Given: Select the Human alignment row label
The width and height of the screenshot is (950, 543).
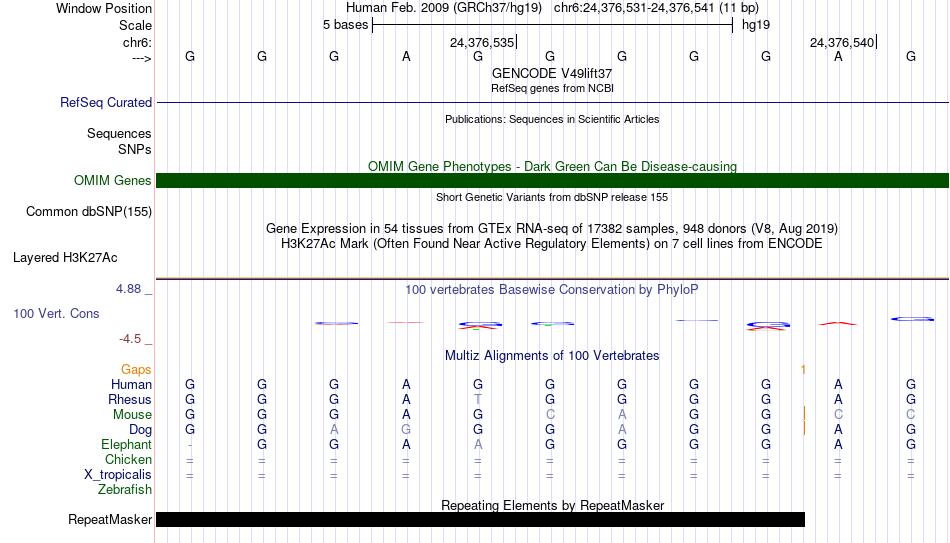Looking at the screenshot, I should click(131, 385).
